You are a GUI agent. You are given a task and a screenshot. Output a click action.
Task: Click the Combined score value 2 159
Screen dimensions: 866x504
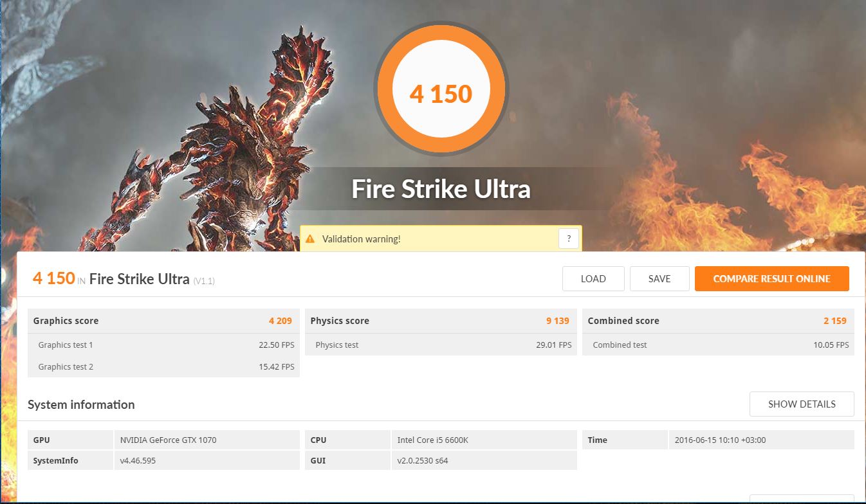pyautogui.click(x=835, y=321)
